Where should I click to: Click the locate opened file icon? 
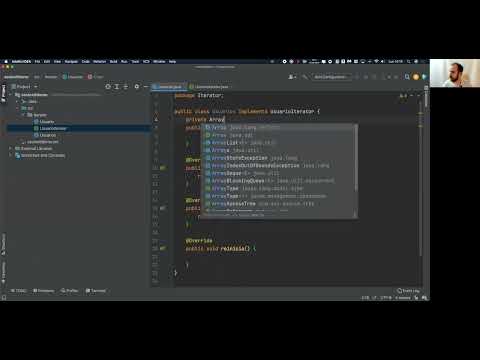(x=108, y=87)
